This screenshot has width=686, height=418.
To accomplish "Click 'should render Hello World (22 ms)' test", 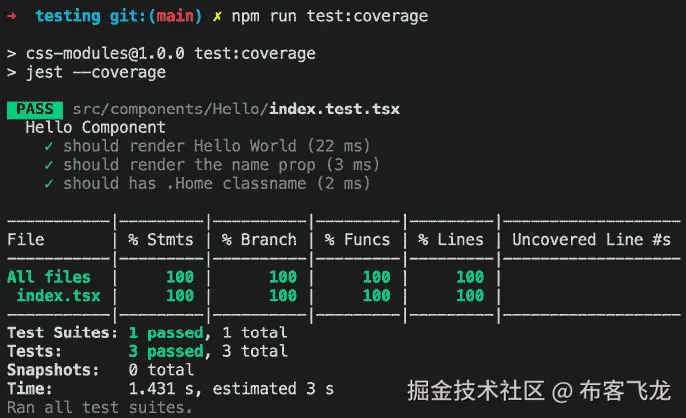I will [217, 146].
